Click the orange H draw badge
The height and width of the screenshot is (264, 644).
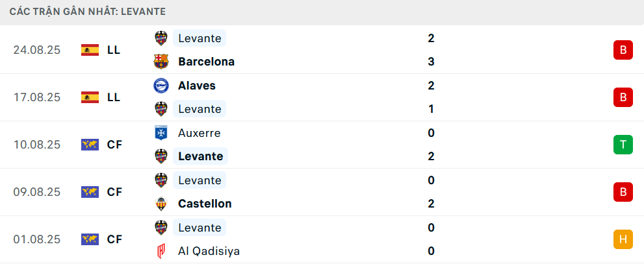(x=623, y=239)
